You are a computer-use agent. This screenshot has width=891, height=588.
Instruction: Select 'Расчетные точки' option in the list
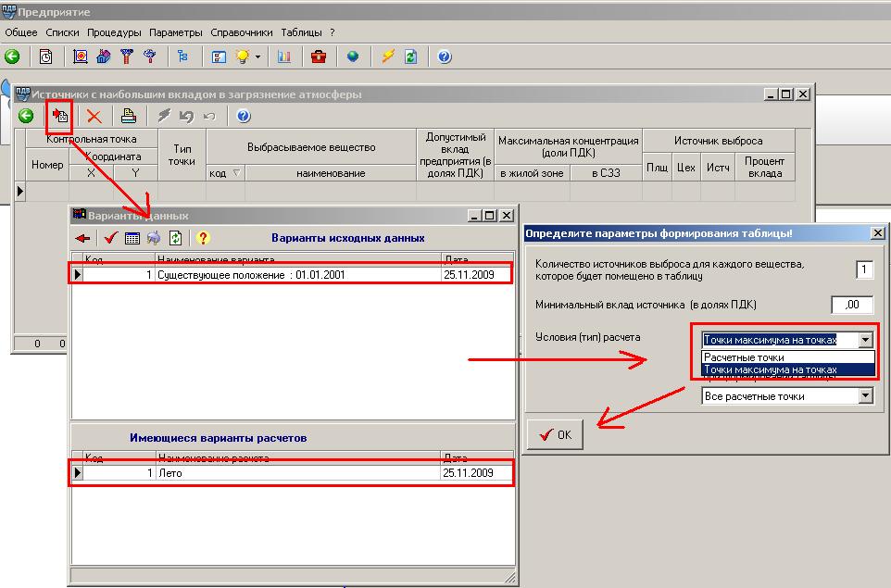pyautogui.click(x=744, y=357)
